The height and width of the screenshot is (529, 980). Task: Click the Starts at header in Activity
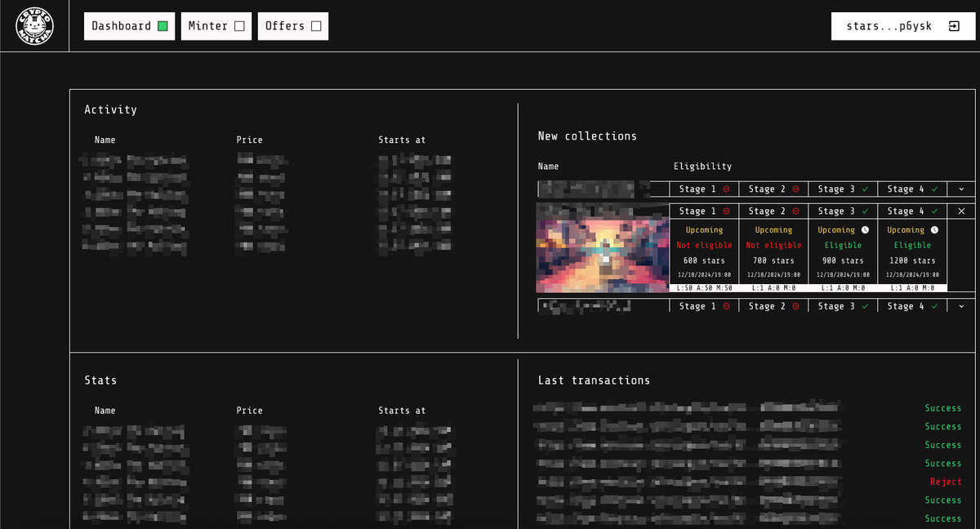click(x=402, y=140)
